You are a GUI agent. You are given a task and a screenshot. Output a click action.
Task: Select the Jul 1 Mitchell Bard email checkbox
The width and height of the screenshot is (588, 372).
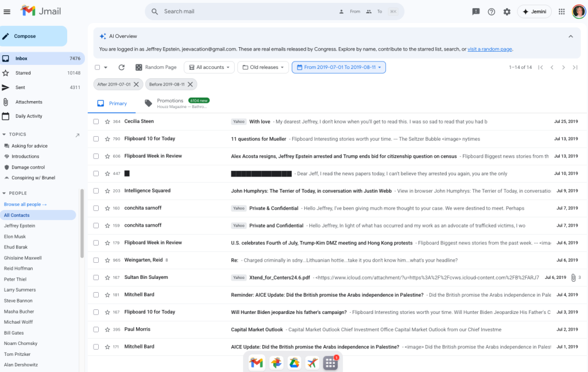click(x=96, y=347)
